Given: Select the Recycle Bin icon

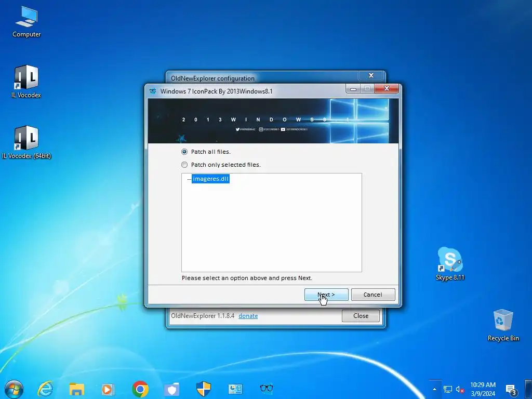Looking at the screenshot, I should click(x=503, y=325).
